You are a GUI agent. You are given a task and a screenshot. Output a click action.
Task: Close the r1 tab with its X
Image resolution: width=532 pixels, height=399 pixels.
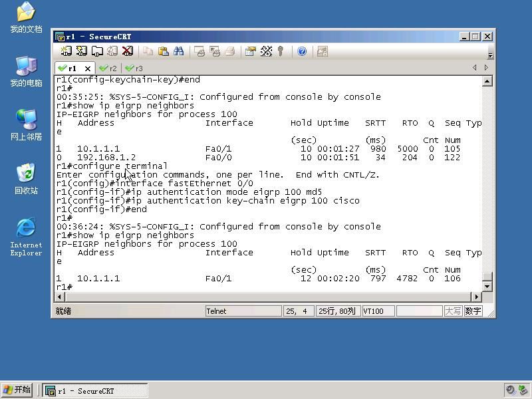pos(88,68)
